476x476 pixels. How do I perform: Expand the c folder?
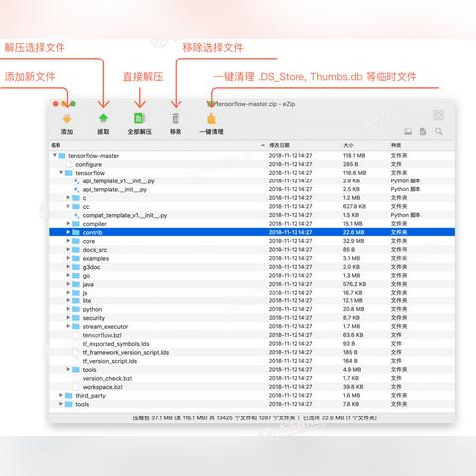click(68, 197)
